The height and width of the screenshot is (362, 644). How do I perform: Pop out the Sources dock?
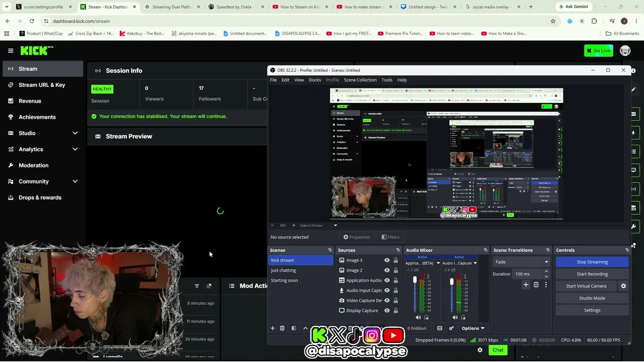pyautogui.click(x=398, y=250)
